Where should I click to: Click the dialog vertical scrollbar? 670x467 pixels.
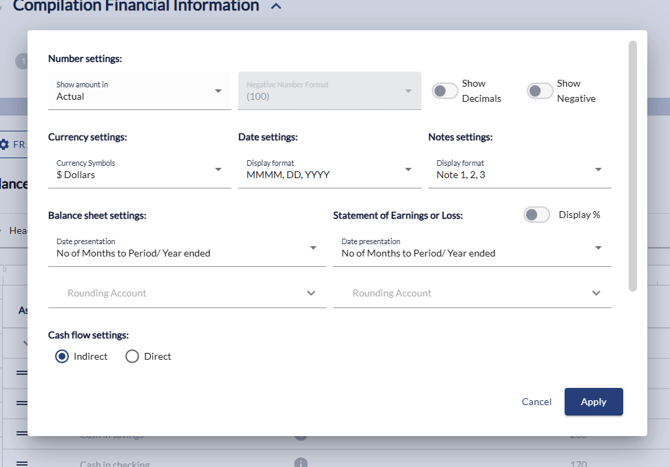tap(631, 165)
